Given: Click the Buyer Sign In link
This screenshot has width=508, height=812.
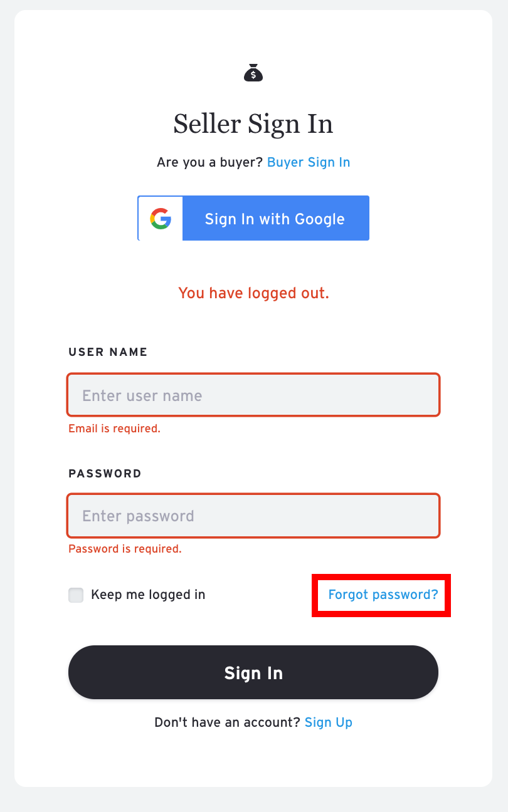Looking at the screenshot, I should (309, 162).
